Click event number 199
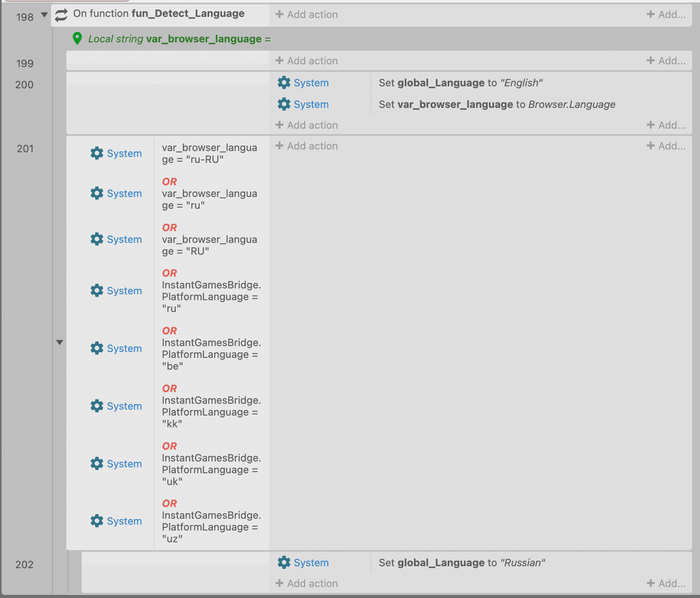Viewport: 700px width, 598px height. pyautogui.click(x=25, y=63)
